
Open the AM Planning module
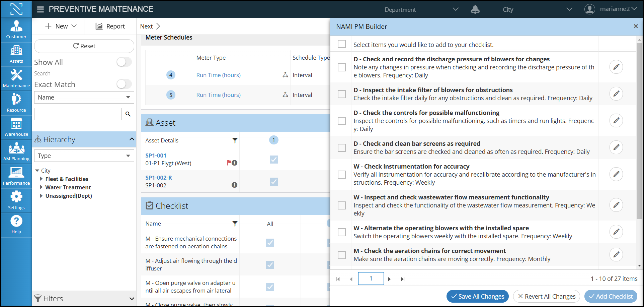point(16,151)
